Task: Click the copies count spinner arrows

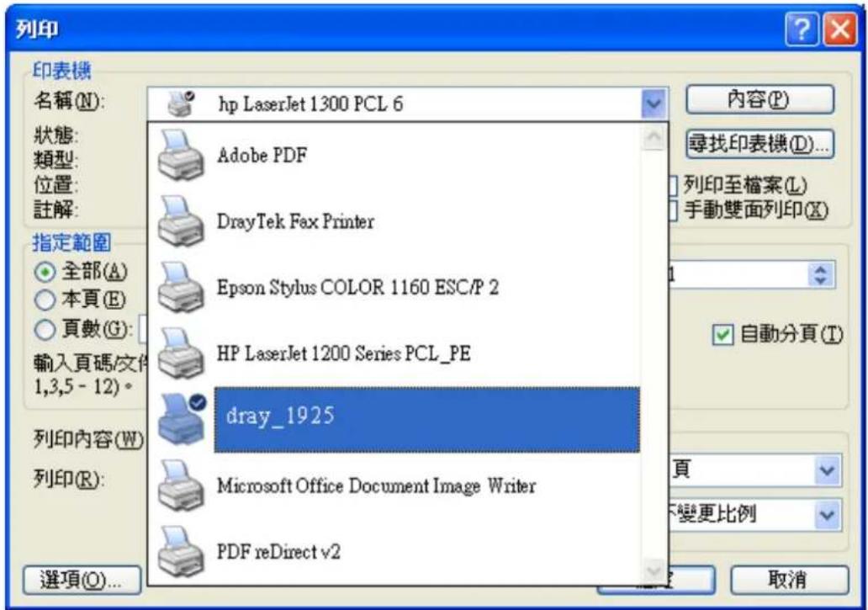Action: point(821,274)
